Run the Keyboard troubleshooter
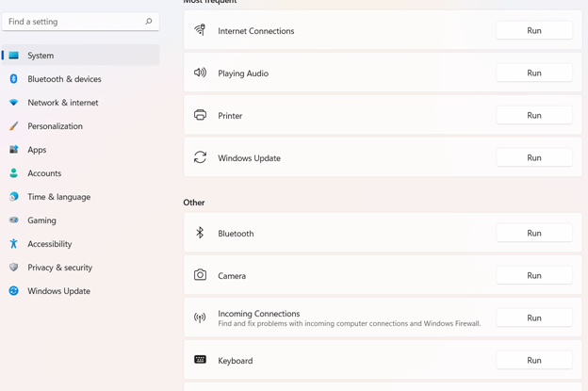588x391 pixels. tap(533, 361)
